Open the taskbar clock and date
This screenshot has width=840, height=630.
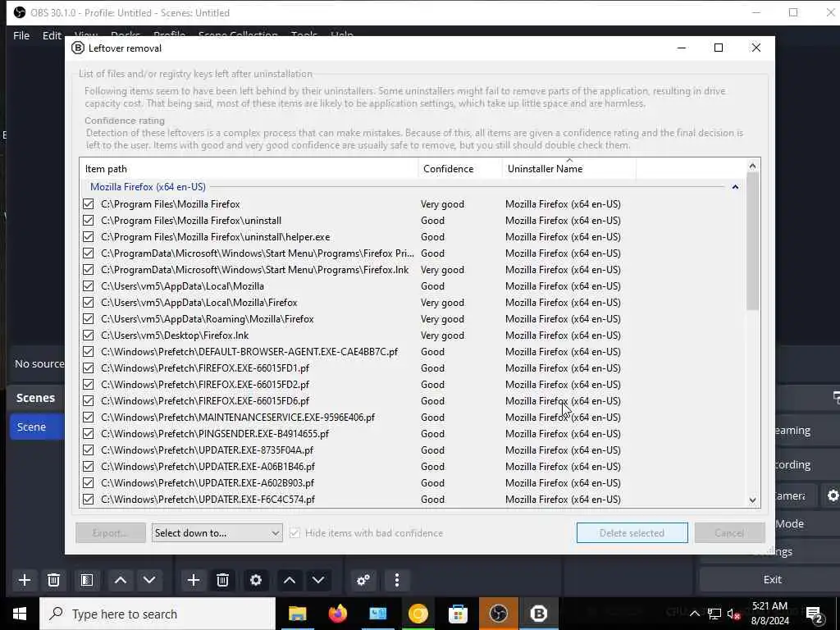point(769,614)
